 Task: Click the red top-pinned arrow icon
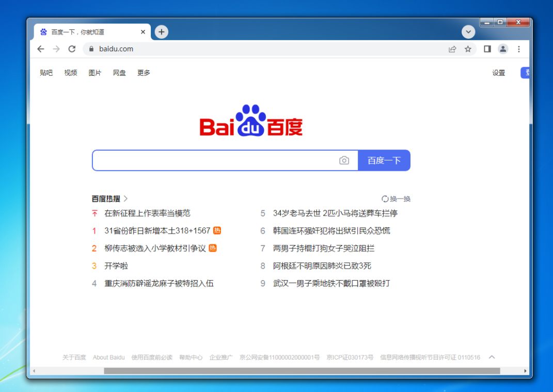coord(94,214)
